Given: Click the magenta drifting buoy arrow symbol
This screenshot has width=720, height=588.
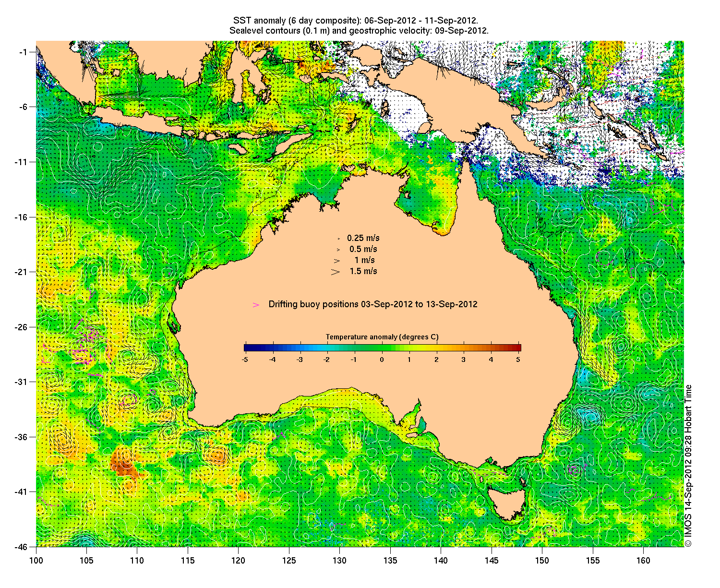Looking at the screenshot, I should point(256,305).
